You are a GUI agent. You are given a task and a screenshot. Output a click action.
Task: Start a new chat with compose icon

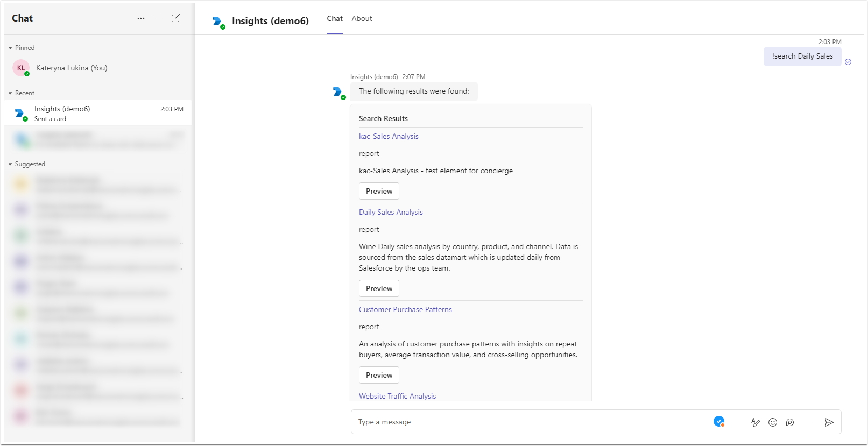(x=175, y=18)
